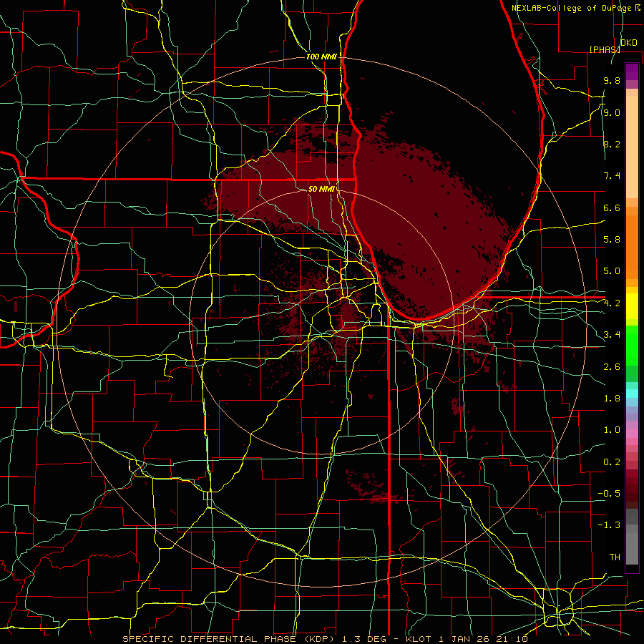
Task: Click the yellow swatch beside 4.2
Action: (x=632, y=306)
